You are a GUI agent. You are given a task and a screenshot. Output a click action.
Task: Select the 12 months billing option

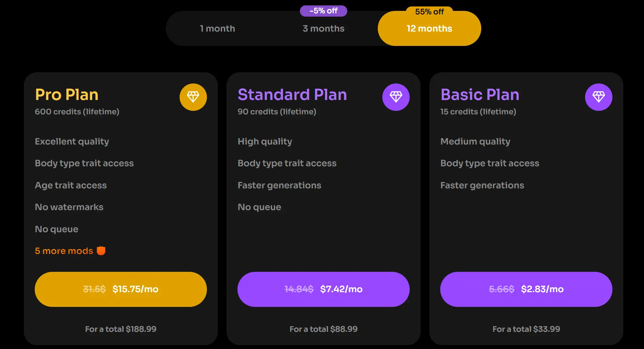coord(429,28)
